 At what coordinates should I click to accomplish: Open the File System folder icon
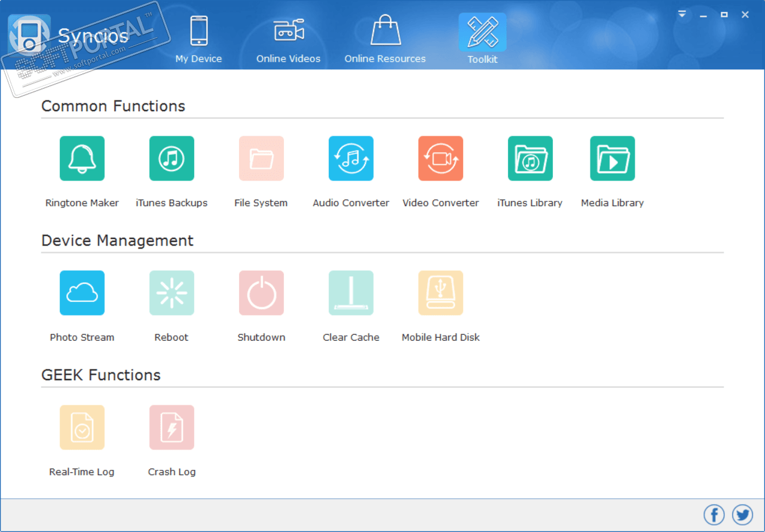coord(261,158)
